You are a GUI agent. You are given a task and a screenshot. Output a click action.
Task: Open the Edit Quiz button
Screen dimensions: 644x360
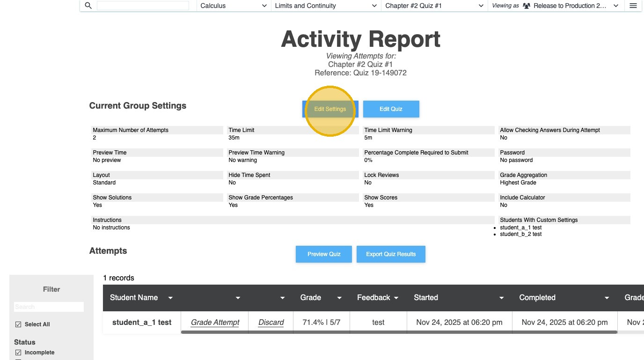tap(391, 109)
